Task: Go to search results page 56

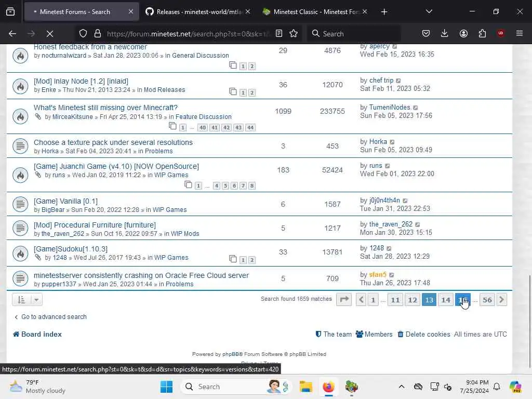Action: pyautogui.click(x=487, y=300)
